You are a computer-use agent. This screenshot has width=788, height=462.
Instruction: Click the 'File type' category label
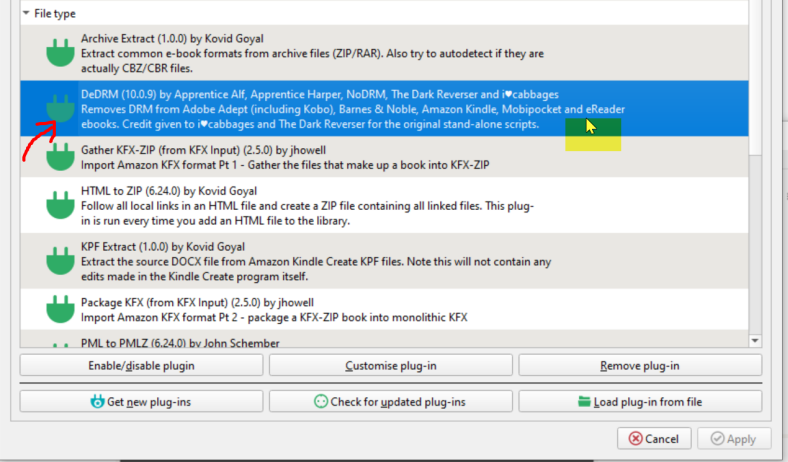point(55,14)
